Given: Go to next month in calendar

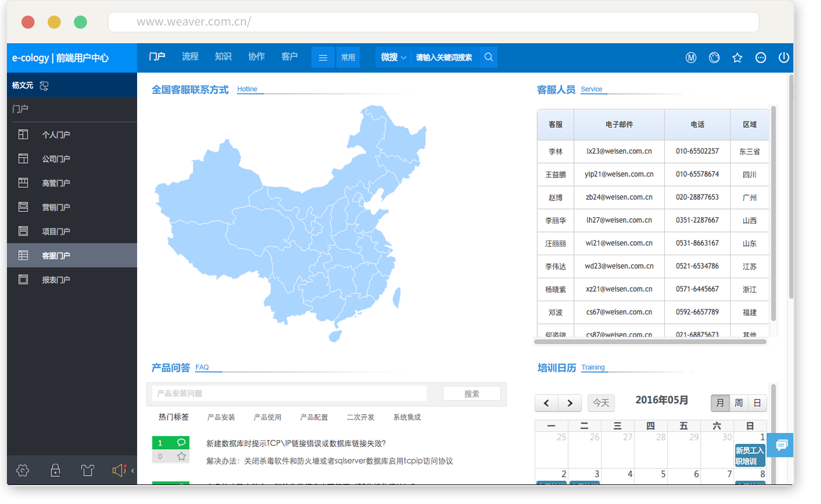Looking at the screenshot, I should [570, 403].
